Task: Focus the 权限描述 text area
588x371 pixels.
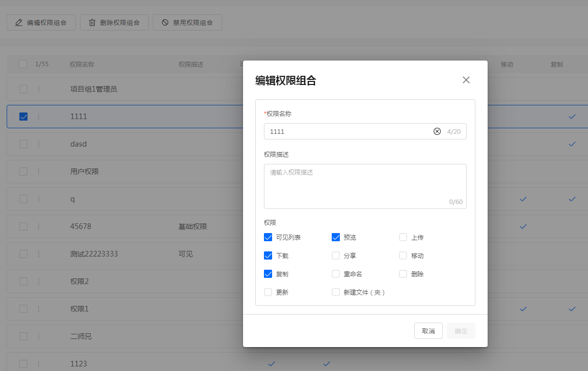Action: (x=365, y=186)
